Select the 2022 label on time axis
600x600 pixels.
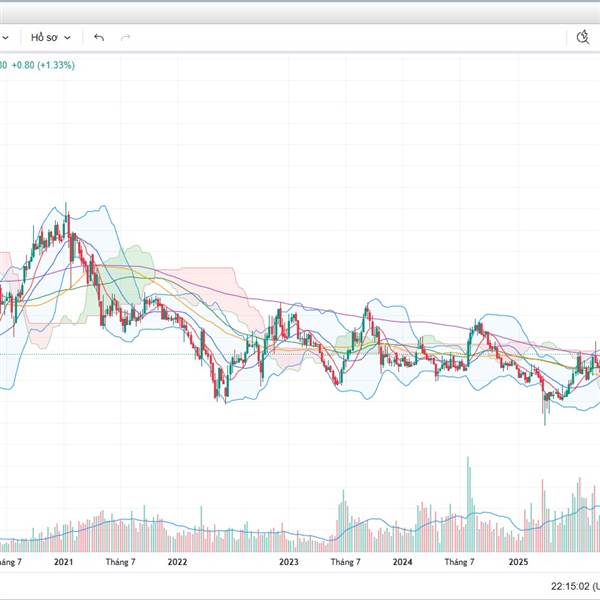178,563
